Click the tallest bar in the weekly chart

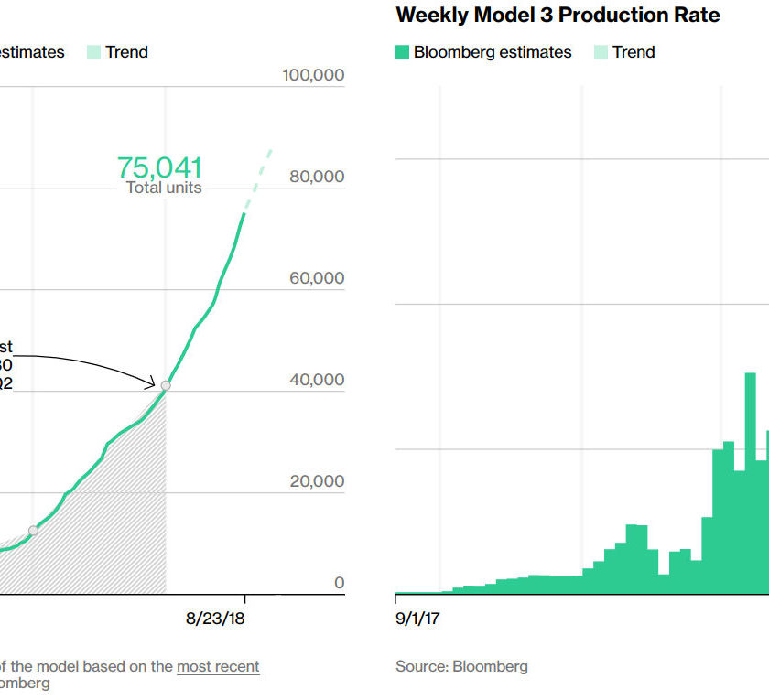(751, 483)
